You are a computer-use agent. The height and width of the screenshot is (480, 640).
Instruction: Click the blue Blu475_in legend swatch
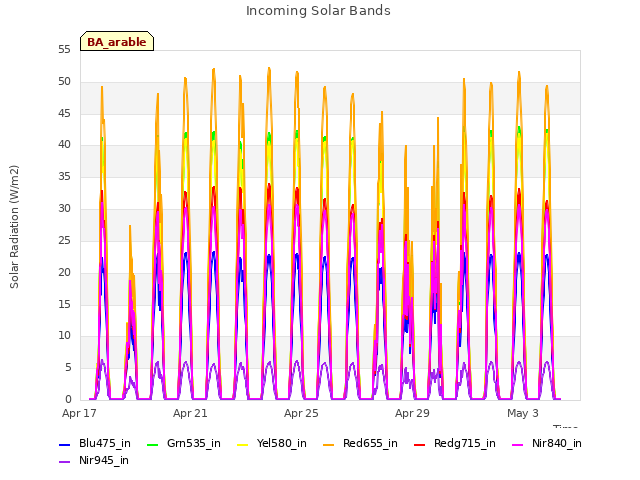point(65,444)
